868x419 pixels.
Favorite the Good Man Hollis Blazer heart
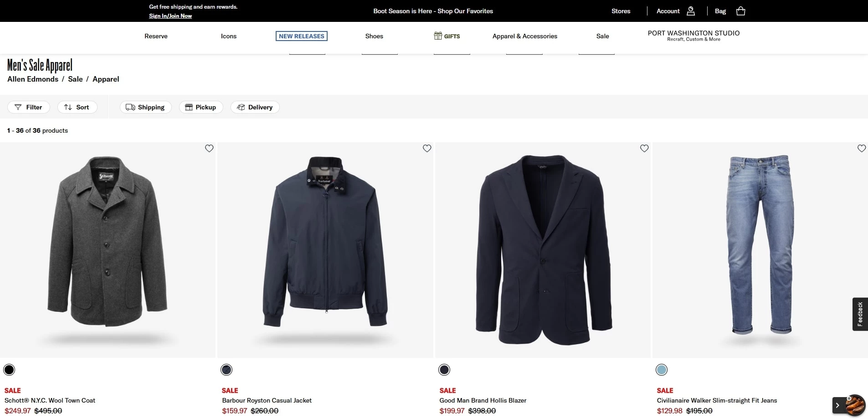(644, 148)
